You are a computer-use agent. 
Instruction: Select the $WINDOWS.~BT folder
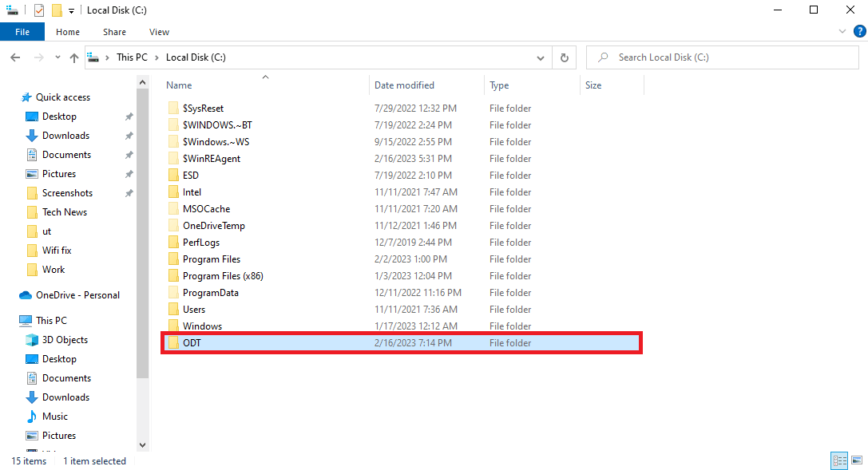(217, 125)
